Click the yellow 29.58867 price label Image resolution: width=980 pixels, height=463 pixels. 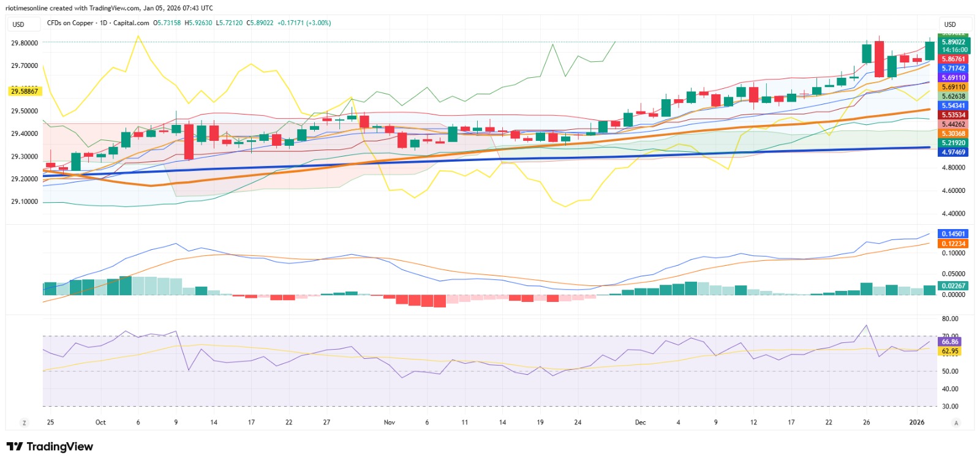click(x=24, y=91)
